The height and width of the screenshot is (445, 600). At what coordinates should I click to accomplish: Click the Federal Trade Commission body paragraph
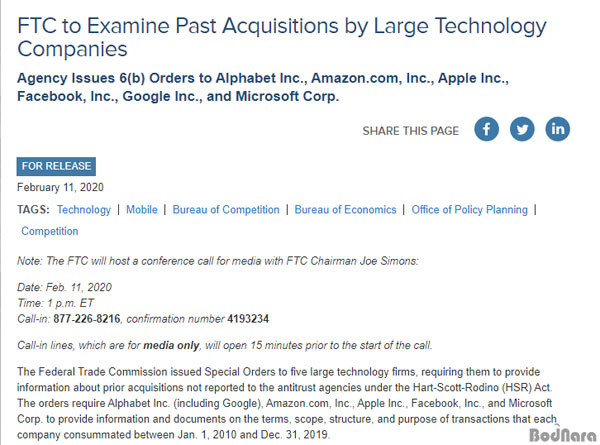286,403
